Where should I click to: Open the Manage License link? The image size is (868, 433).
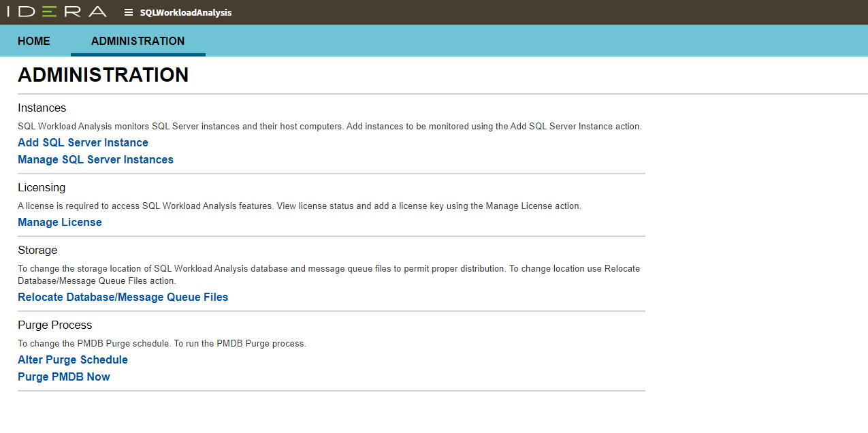point(60,222)
